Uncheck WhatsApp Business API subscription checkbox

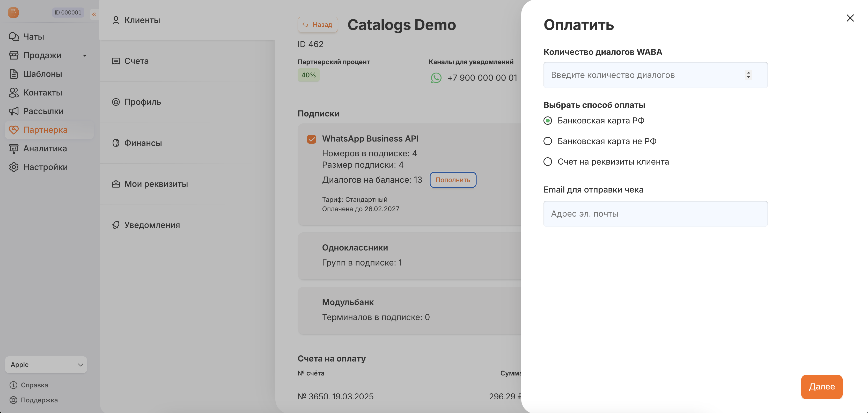311,139
